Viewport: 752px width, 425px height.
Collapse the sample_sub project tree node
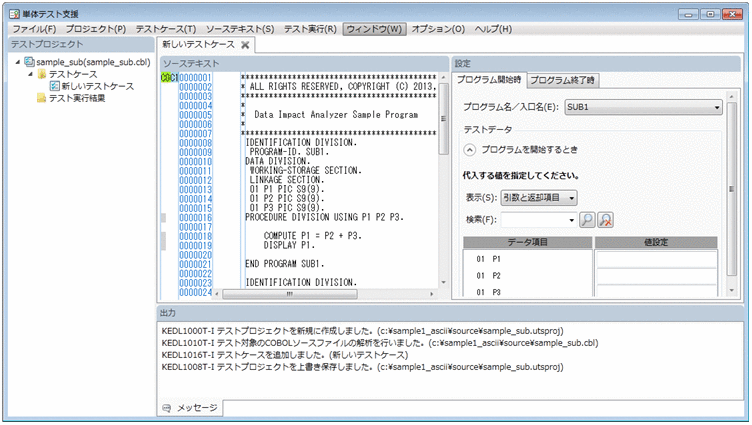(x=18, y=62)
